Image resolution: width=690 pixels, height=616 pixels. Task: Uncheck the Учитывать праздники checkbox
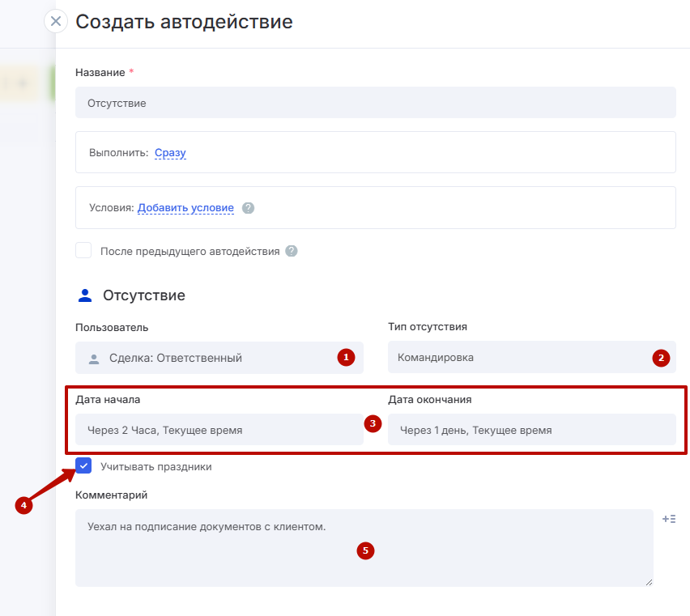point(83,466)
